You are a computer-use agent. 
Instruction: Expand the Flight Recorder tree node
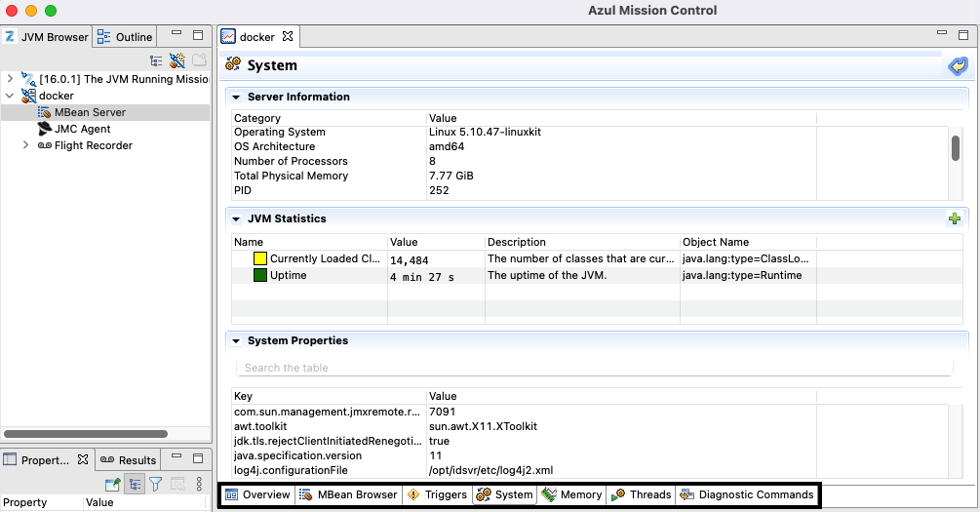coord(26,145)
